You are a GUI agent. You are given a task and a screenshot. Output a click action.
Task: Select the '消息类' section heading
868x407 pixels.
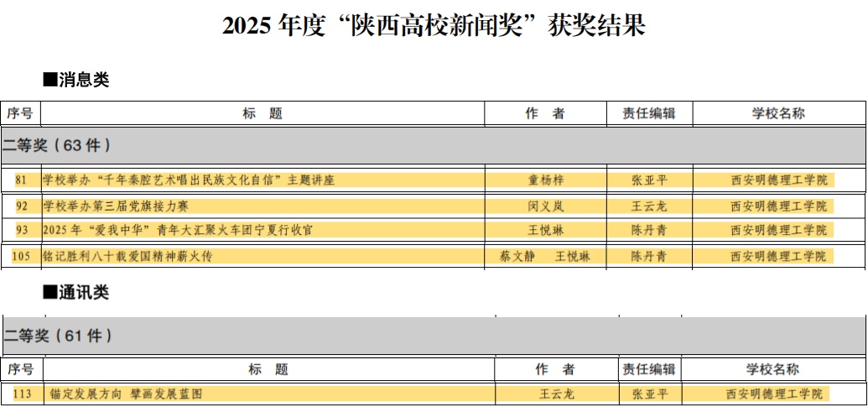point(76,80)
